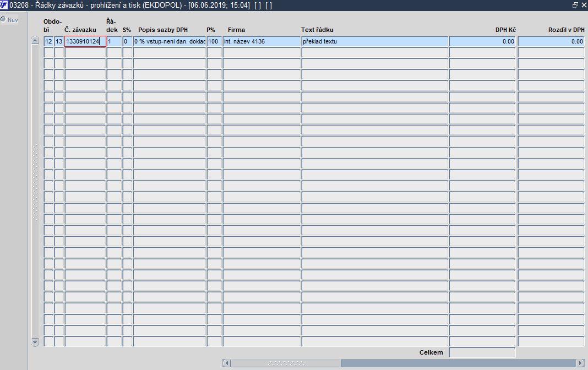Viewport: 588px width, 370px height.
Task: Restore the window using the restore icon
Action: pyautogui.click(x=575, y=6)
